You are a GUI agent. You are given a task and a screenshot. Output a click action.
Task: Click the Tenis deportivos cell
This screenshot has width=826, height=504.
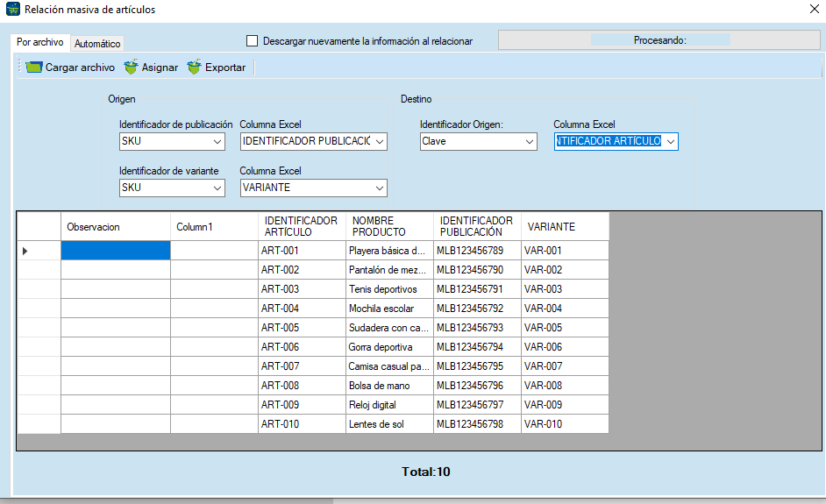(x=390, y=289)
